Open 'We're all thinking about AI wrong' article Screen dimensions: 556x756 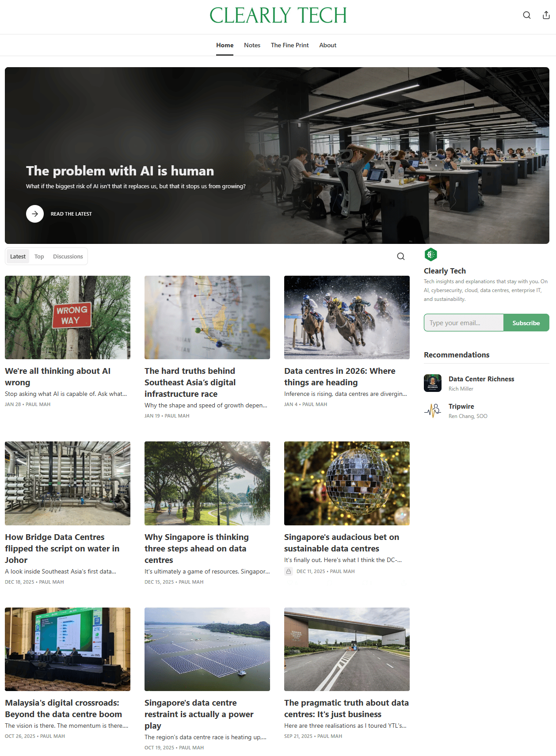58,376
